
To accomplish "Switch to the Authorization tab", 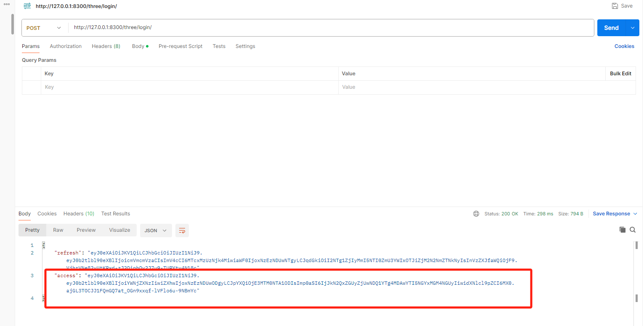I will pyautogui.click(x=66, y=46).
